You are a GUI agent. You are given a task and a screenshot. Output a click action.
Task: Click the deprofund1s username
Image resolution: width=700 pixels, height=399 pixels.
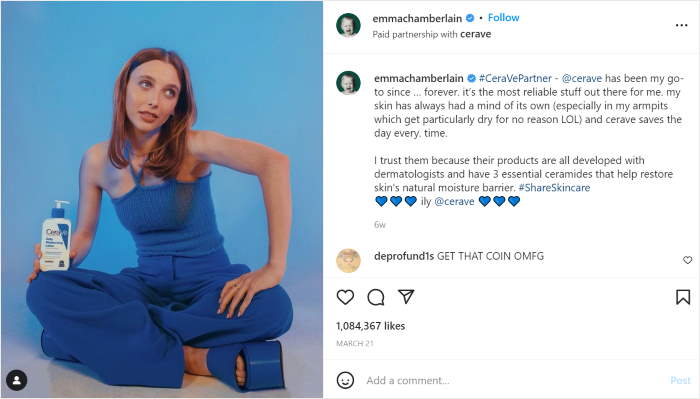point(404,256)
